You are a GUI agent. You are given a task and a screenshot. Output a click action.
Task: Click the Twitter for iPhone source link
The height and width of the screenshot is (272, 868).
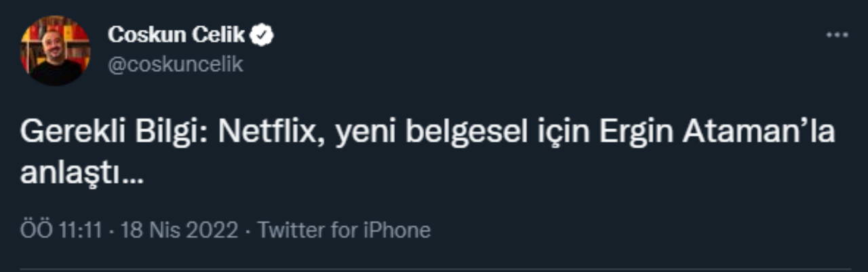click(344, 230)
